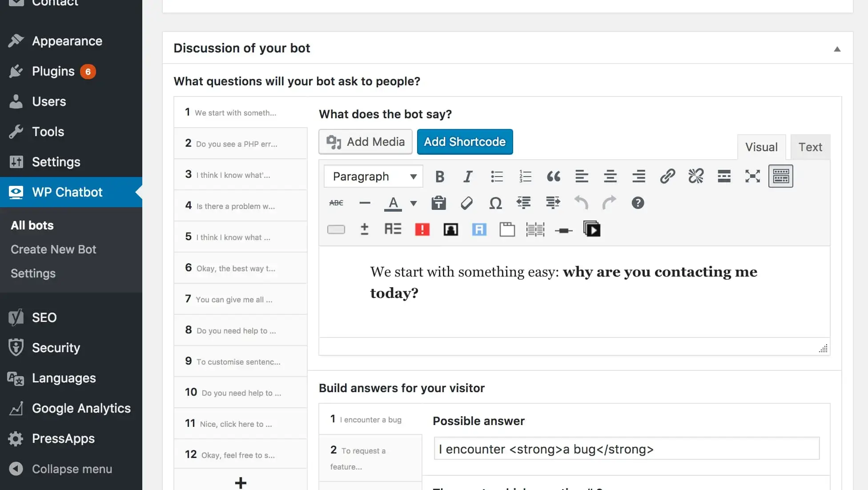This screenshot has height=490, width=868.
Task: Click the Bold formatting icon
Action: pyautogui.click(x=439, y=177)
